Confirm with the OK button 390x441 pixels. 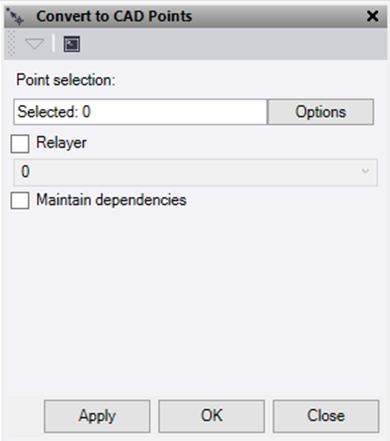[211, 416]
